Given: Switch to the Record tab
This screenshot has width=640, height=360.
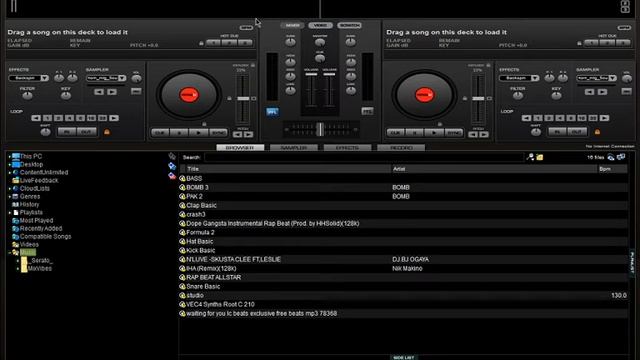Looking at the screenshot, I should click(x=401, y=148).
